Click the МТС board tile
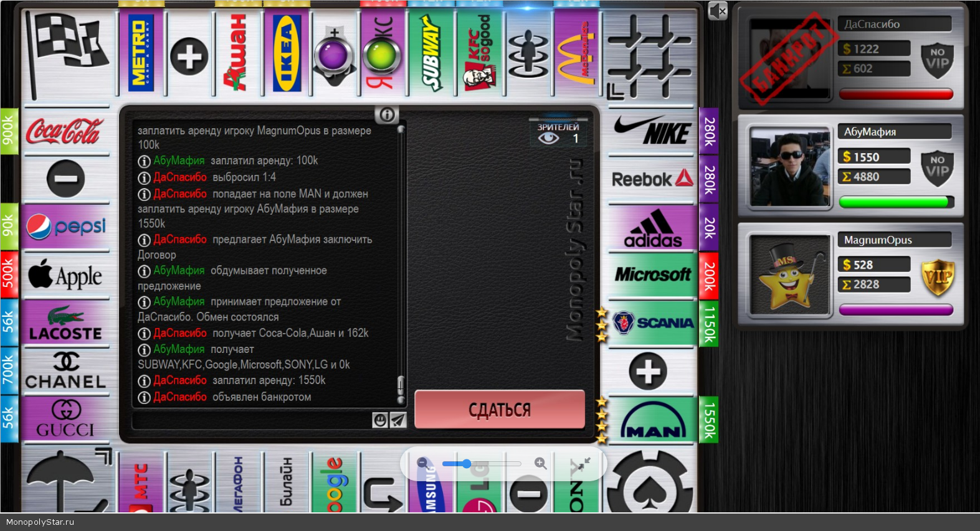This screenshot has width=980, height=531. point(141,483)
